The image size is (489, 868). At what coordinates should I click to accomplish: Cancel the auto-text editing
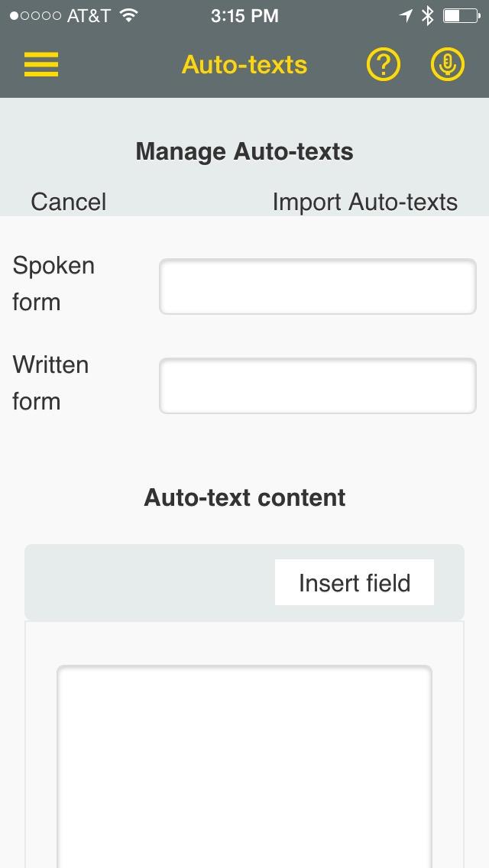coord(68,202)
